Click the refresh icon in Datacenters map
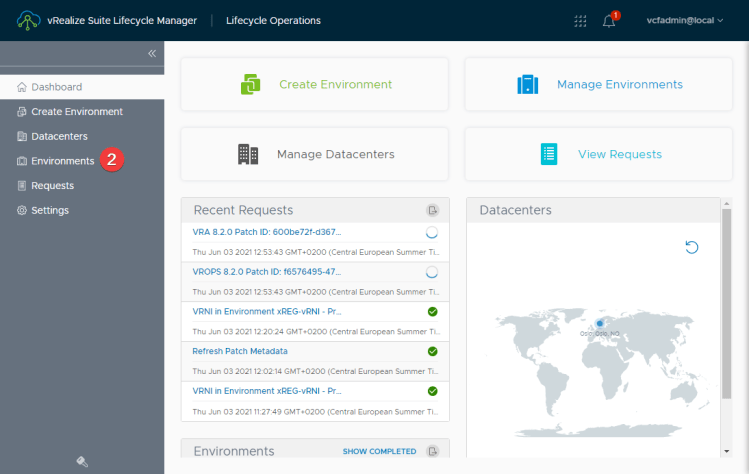 (692, 247)
